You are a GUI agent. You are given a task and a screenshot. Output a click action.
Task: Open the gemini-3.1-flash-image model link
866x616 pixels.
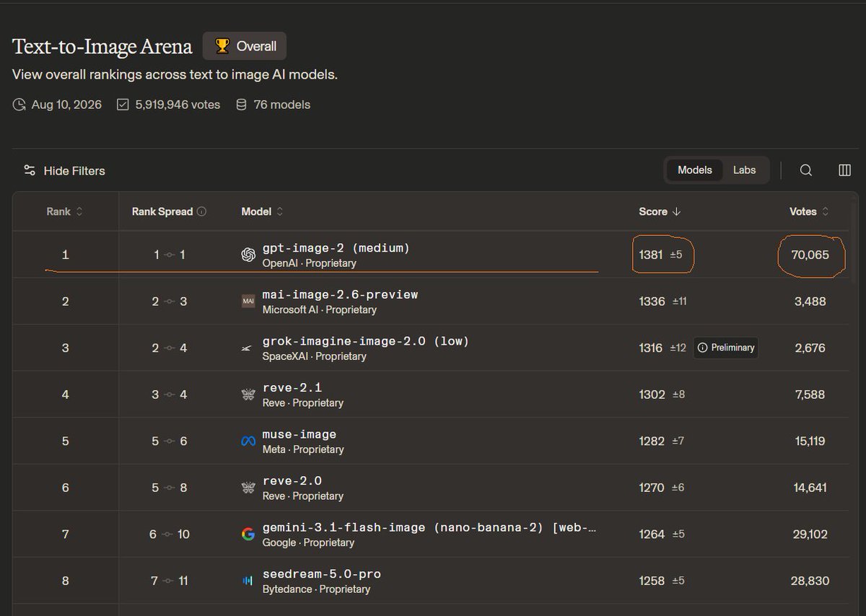431,527
